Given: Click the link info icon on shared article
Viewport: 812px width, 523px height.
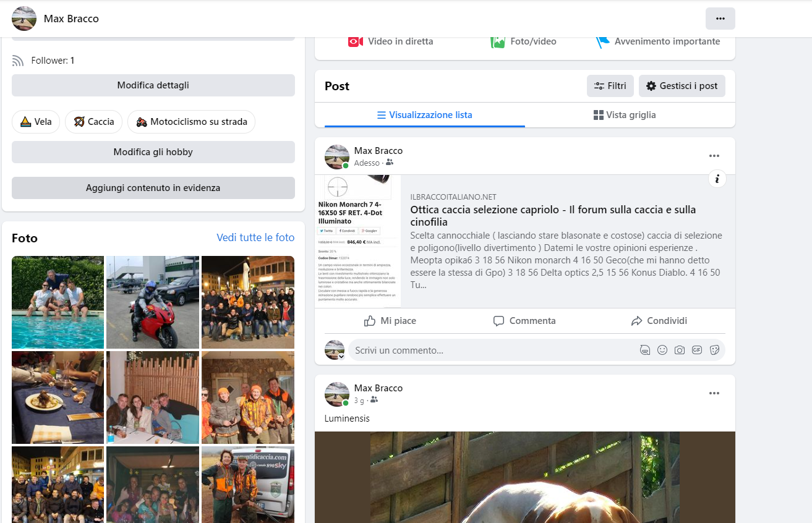Looking at the screenshot, I should 717,179.
